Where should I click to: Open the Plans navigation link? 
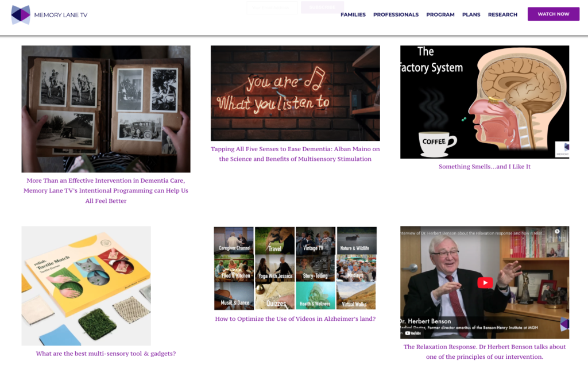(x=471, y=14)
